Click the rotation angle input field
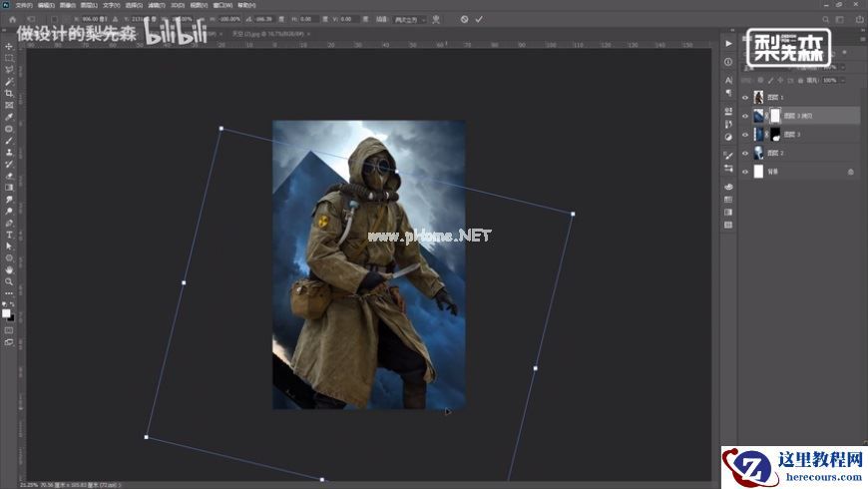The image size is (868, 489). tap(263, 19)
